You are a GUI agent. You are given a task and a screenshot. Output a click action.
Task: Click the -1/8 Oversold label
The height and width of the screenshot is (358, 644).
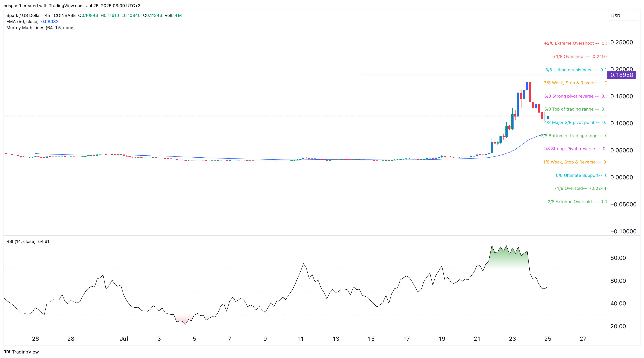click(580, 188)
